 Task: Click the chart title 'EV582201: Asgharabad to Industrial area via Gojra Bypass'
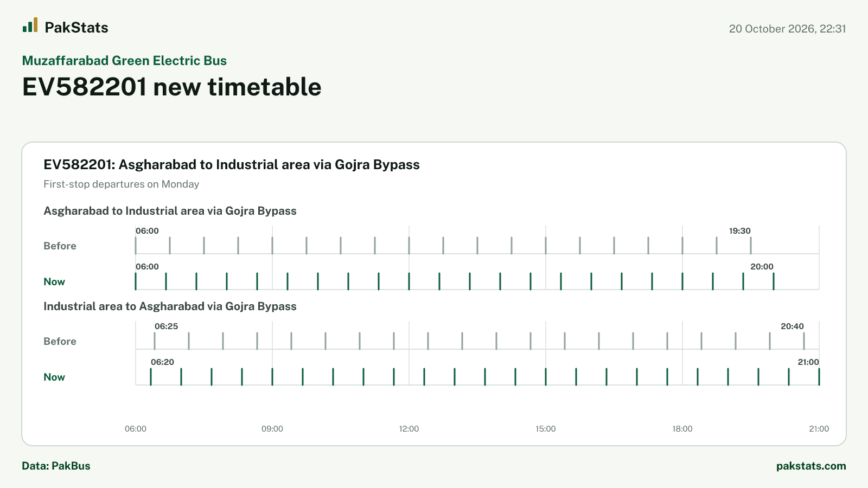click(232, 165)
